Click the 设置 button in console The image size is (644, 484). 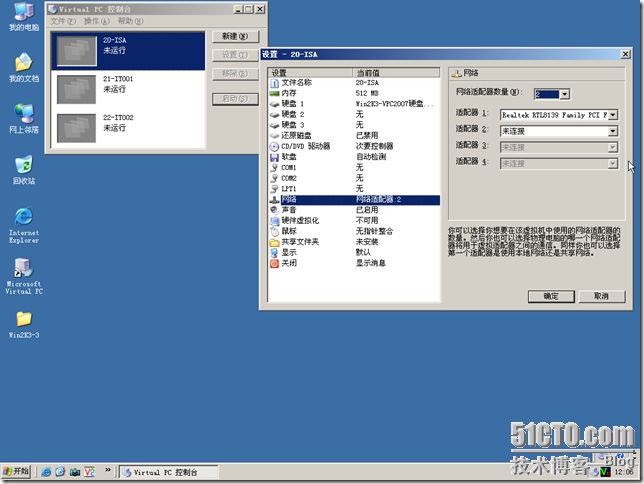tap(235, 55)
